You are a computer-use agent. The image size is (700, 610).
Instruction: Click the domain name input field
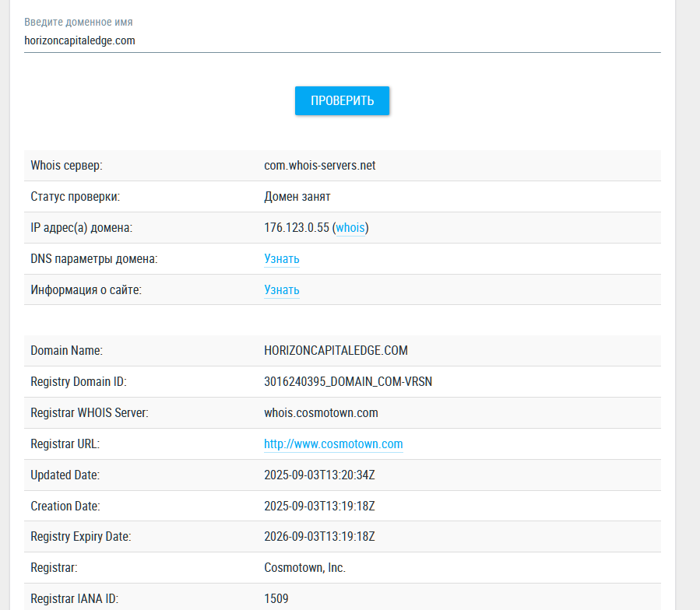[x=341, y=40]
